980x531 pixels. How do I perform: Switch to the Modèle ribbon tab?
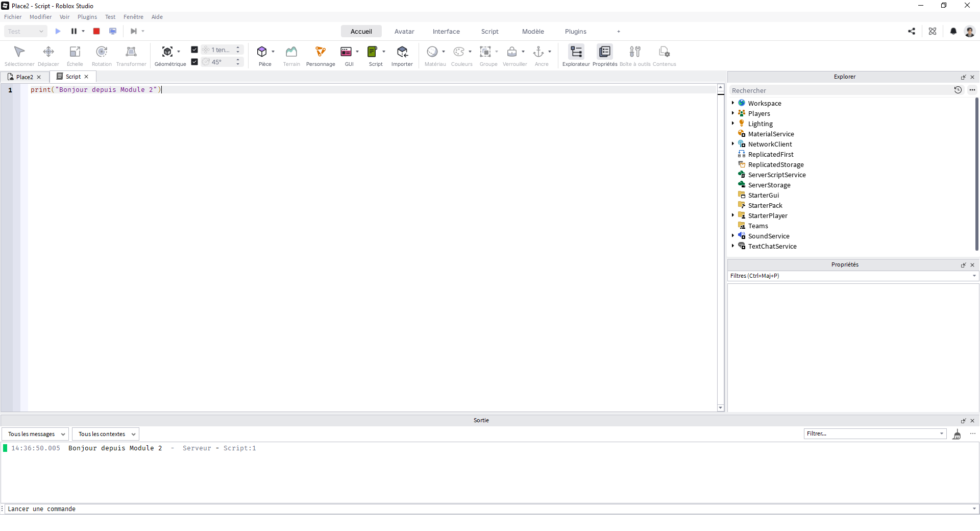533,31
